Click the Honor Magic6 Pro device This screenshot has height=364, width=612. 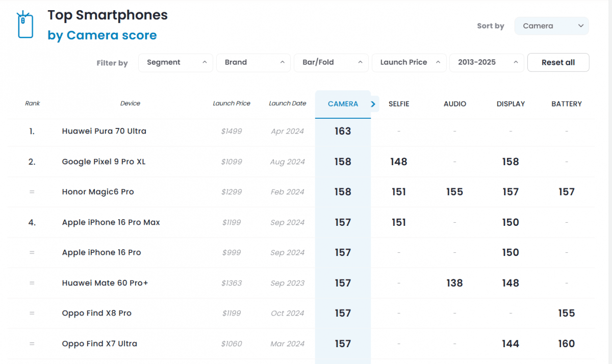(x=98, y=192)
